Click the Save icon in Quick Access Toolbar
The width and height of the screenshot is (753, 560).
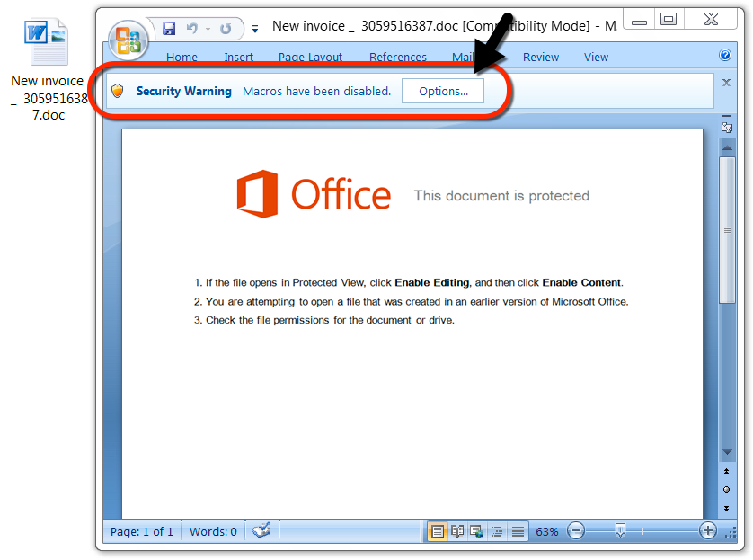tap(169, 29)
